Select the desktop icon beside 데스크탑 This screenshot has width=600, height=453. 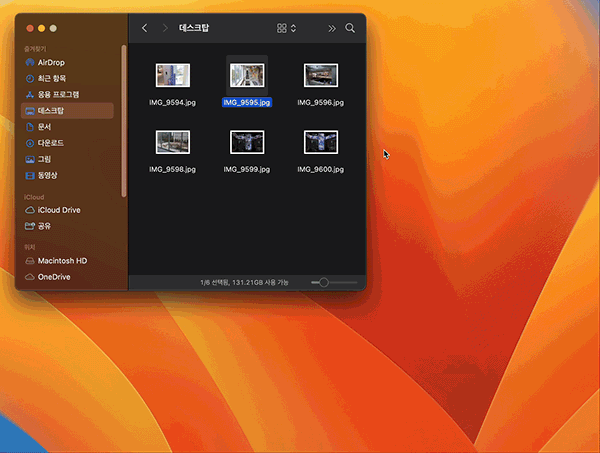pos(30,111)
